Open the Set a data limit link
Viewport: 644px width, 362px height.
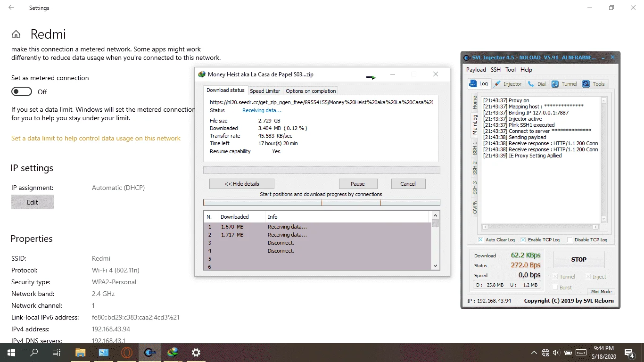[96, 139]
